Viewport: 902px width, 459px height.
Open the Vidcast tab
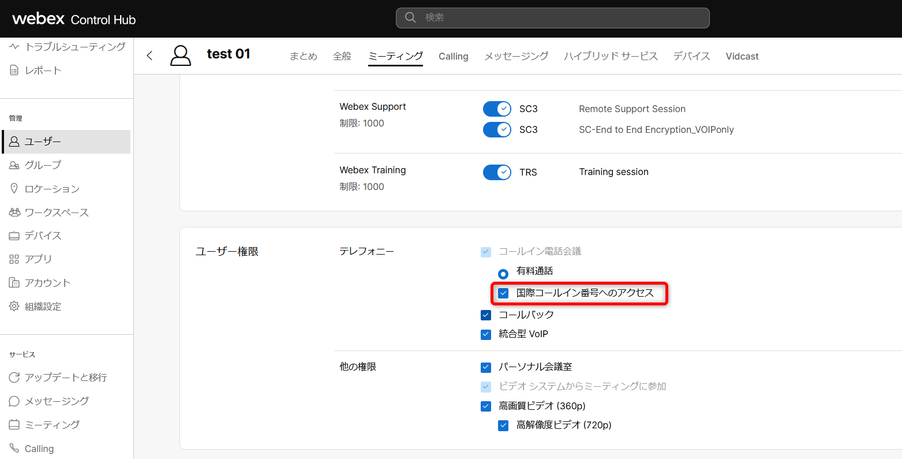(742, 56)
